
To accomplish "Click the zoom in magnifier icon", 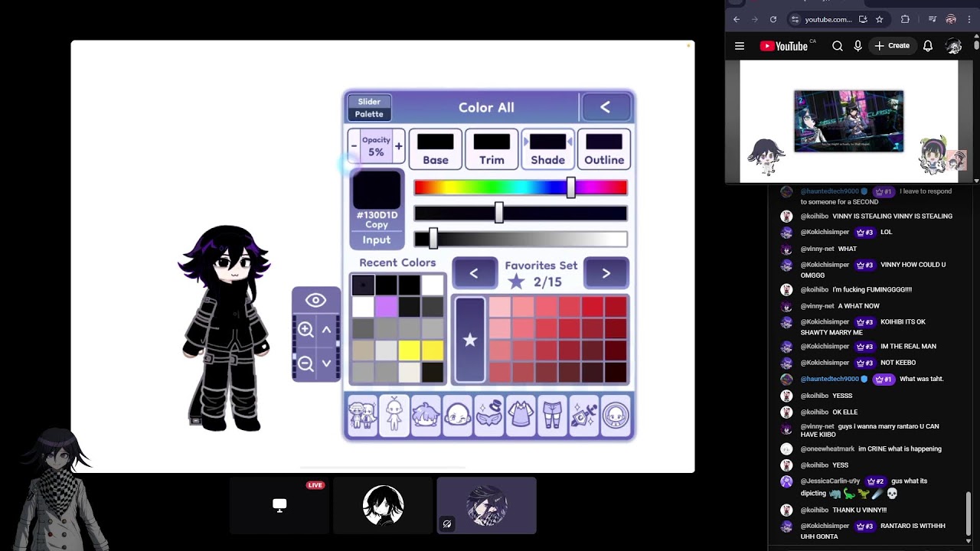I will [x=305, y=330].
